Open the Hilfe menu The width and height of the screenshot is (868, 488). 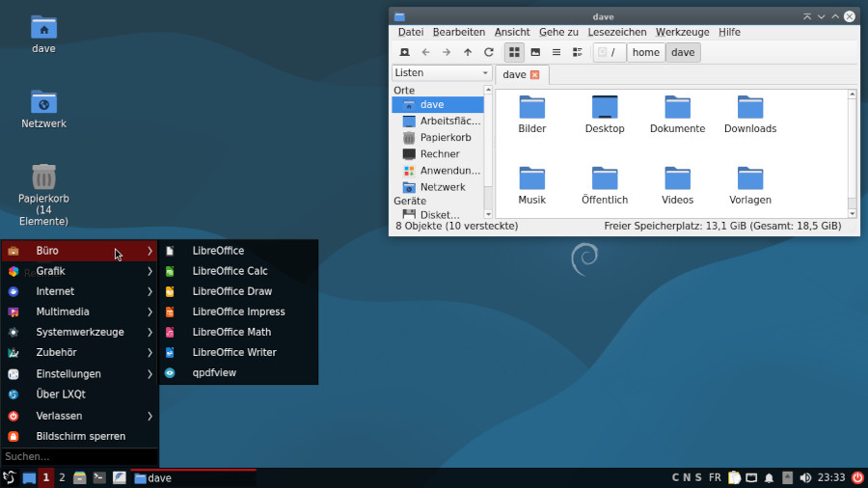[x=729, y=32]
